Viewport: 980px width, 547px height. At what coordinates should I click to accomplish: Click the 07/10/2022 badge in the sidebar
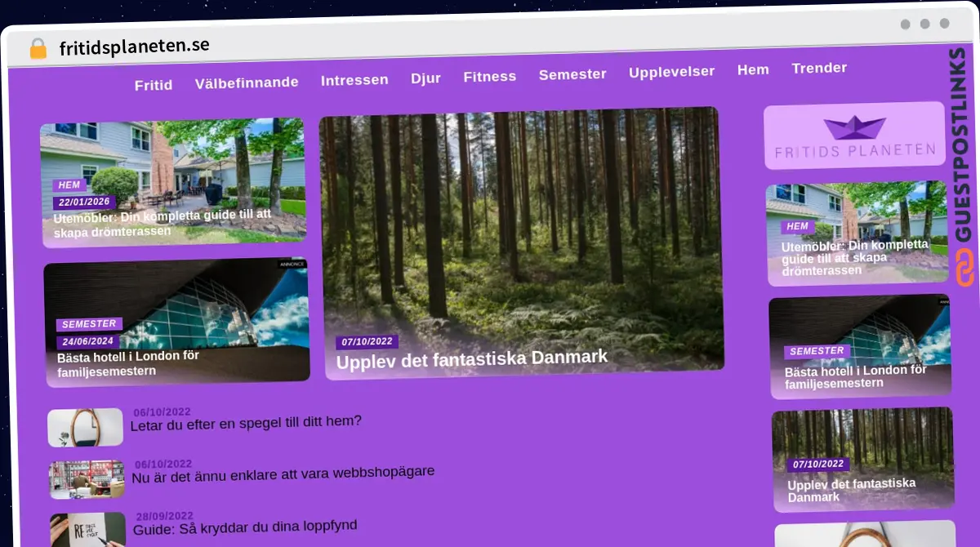point(818,465)
